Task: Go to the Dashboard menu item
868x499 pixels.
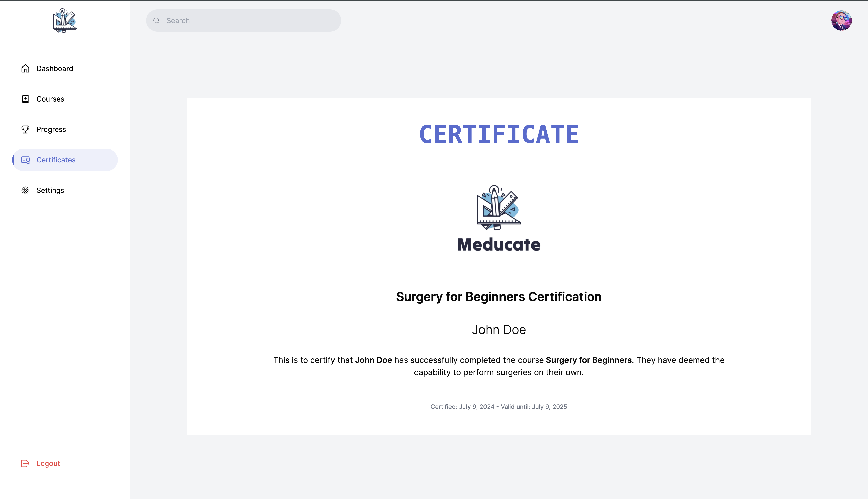Action: pyautogui.click(x=55, y=69)
